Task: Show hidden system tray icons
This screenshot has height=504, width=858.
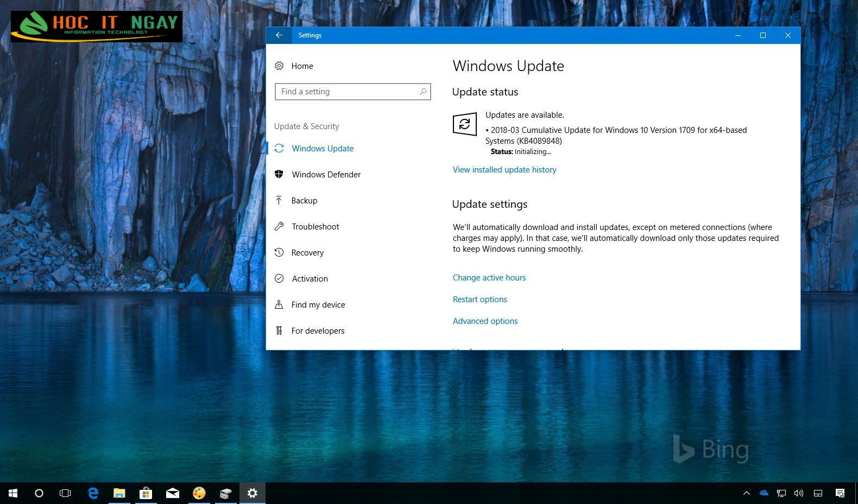Action: pos(747,493)
